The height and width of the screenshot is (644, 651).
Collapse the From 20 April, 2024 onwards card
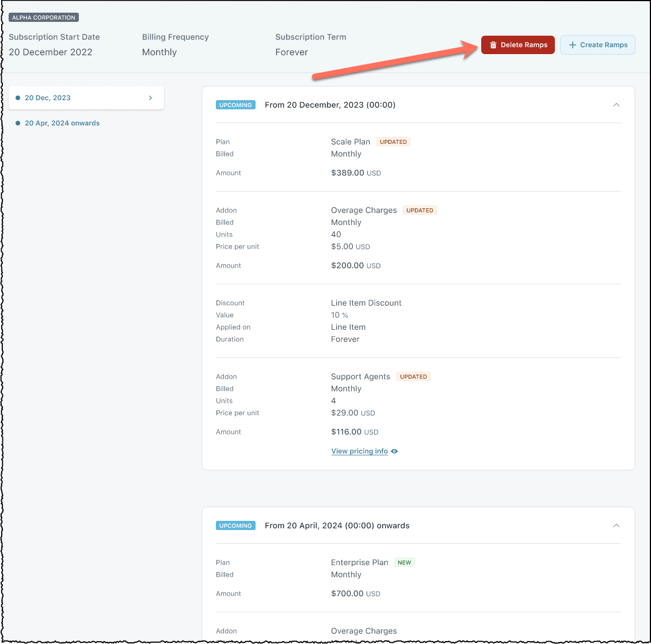616,525
